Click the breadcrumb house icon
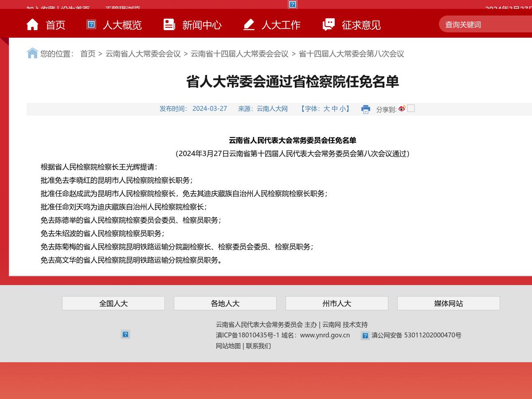Image resolution: width=532 pixels, height=399 pixels. 32,53
